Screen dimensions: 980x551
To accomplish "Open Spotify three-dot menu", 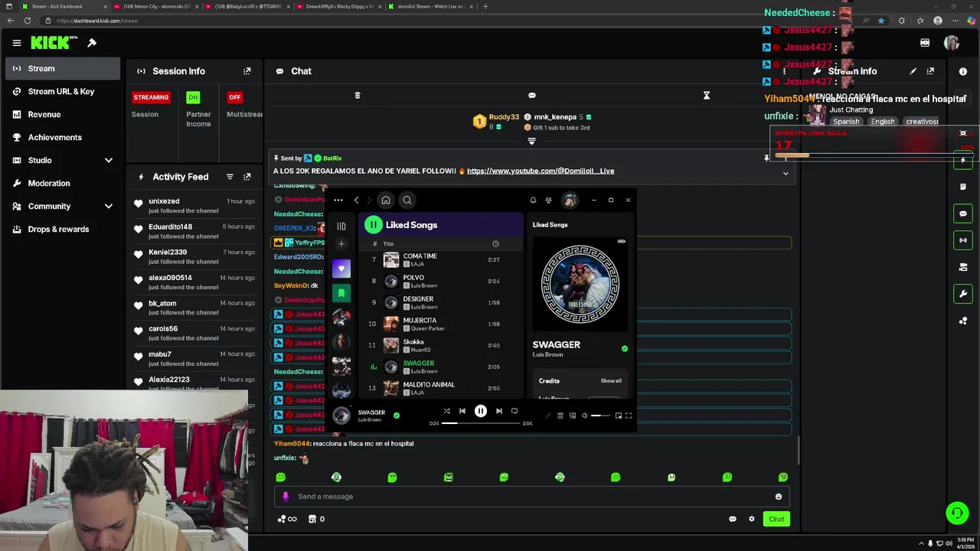I will [x=338, y=201].
